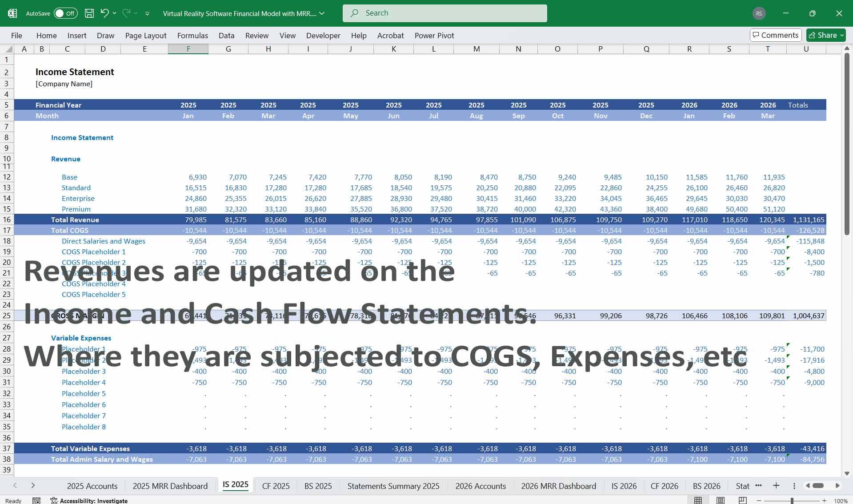Image resolution: width=853 pixels, height=504 pixels.
Task: Open the Developer ribbon tab
Action: tap(323, 36)
